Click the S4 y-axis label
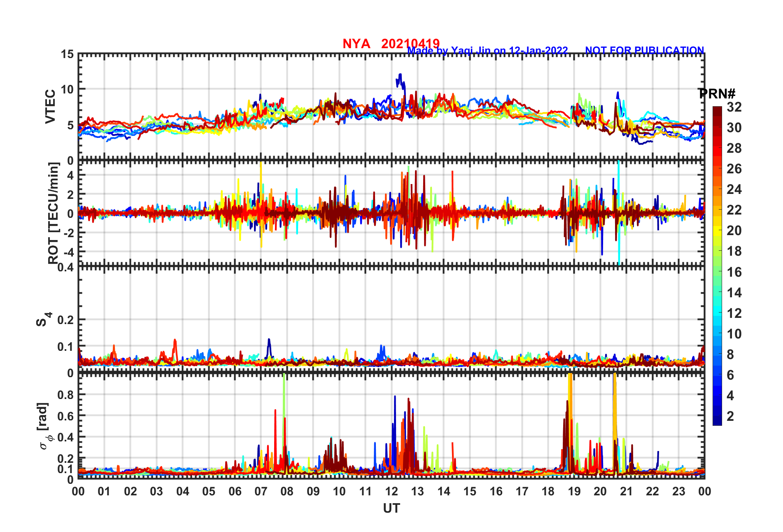 [x=44, y=319]
